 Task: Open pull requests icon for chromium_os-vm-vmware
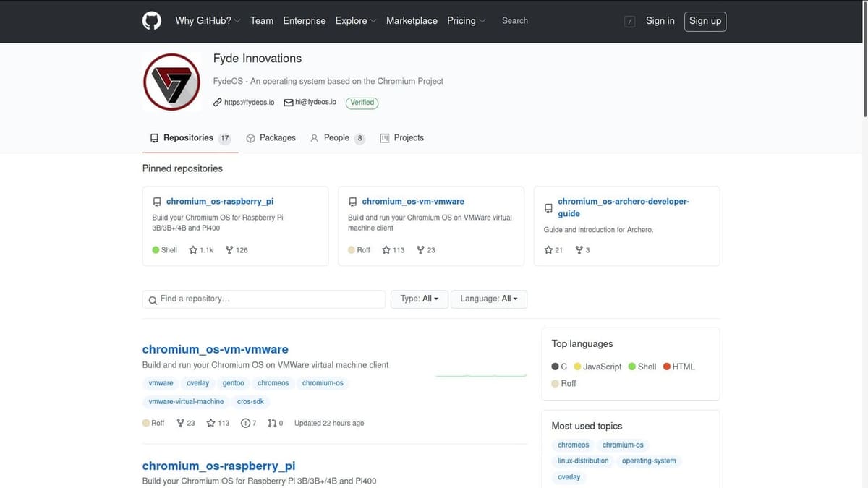click(x=272, y=423)
